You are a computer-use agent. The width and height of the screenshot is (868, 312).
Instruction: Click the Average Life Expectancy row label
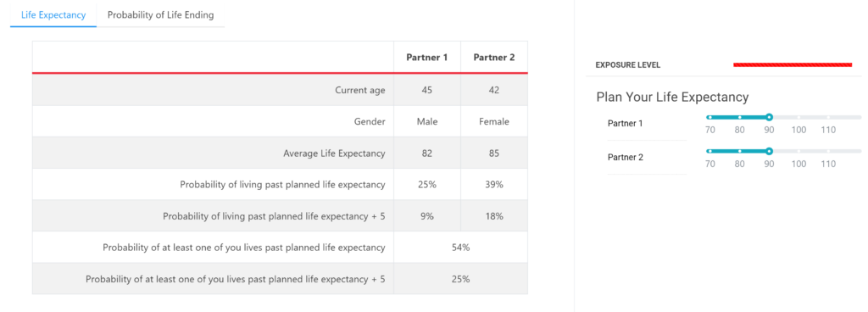coord(334,153)
